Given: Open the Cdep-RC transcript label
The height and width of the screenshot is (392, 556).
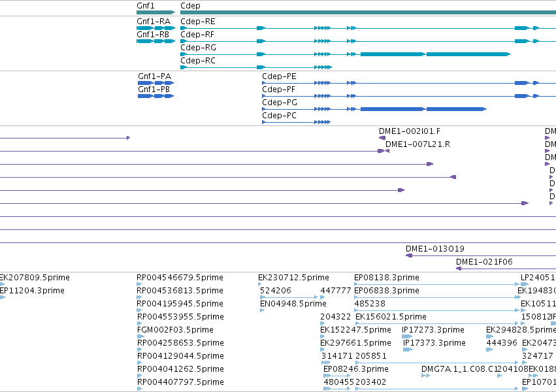Looking at the screenshot, I should [197, 61].
